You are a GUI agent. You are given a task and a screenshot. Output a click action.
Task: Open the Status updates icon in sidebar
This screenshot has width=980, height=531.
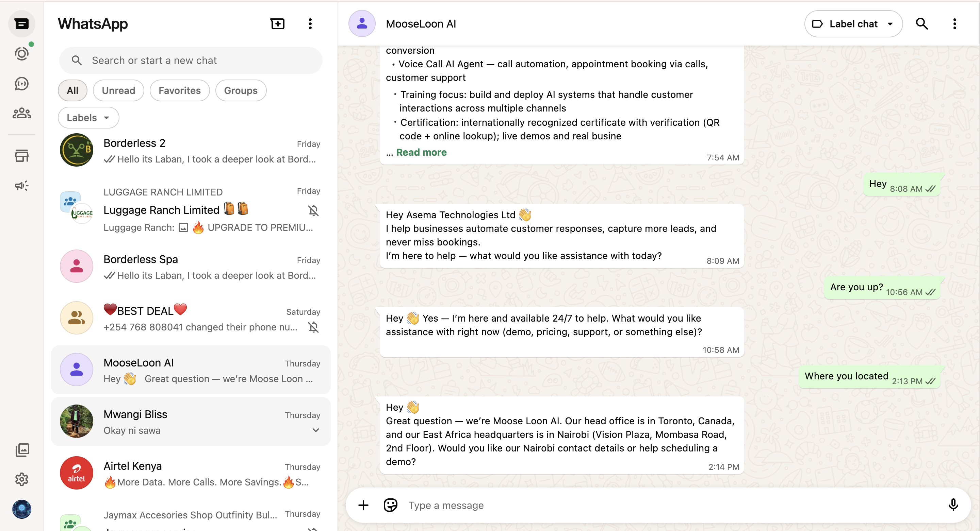coord(22,54)
